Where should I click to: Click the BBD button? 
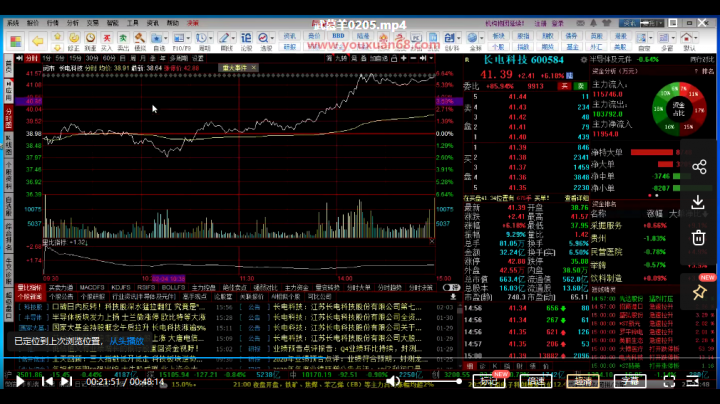[x=338, y=36]
